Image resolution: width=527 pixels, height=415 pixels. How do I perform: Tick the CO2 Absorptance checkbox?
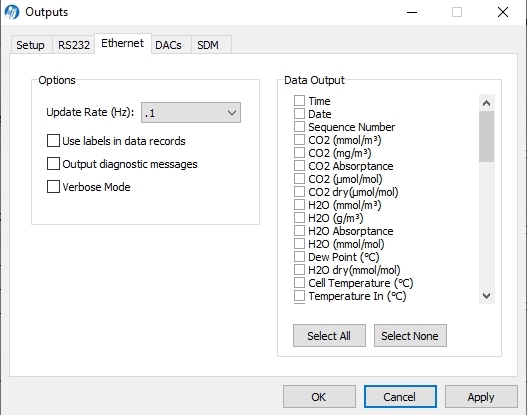click(299, 166)
